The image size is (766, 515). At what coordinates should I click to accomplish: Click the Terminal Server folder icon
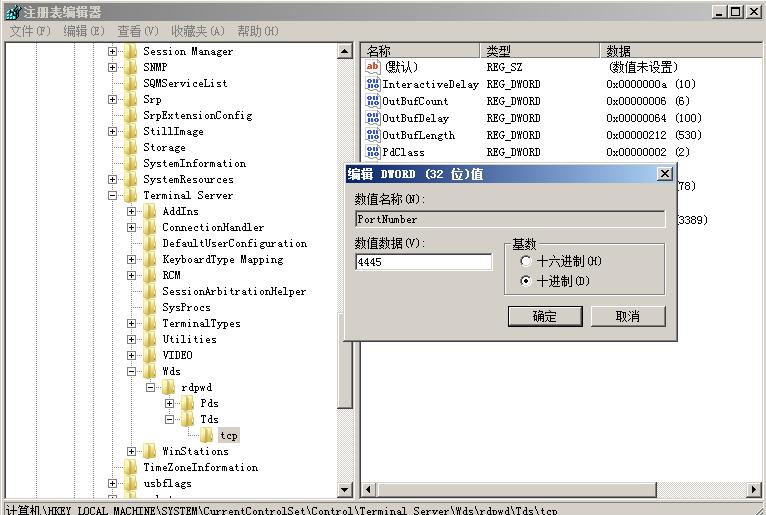click(130, 195)
